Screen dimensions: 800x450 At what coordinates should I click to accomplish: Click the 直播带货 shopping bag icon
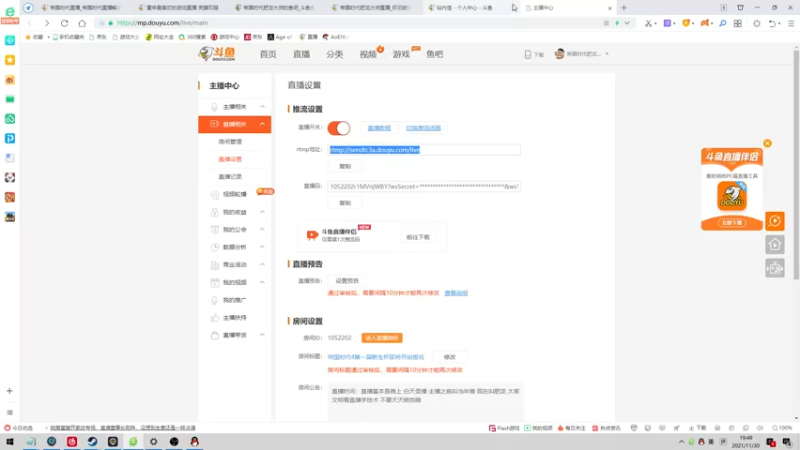click(215, 335)
